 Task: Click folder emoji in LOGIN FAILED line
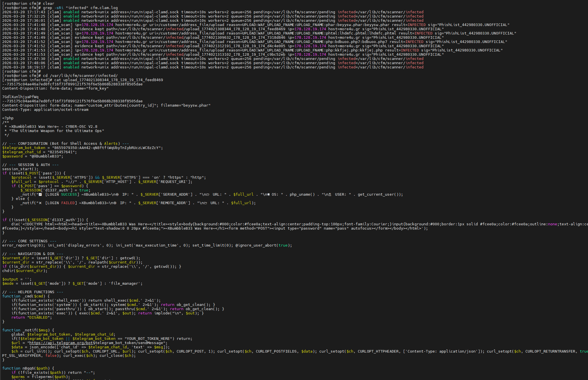click(x=206, y=203)
